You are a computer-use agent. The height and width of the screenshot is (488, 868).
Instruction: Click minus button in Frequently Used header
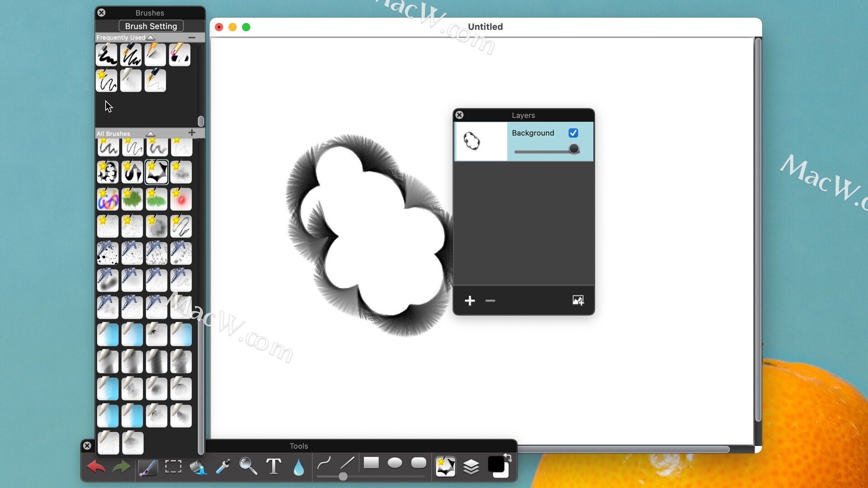(x=192, y=38)
